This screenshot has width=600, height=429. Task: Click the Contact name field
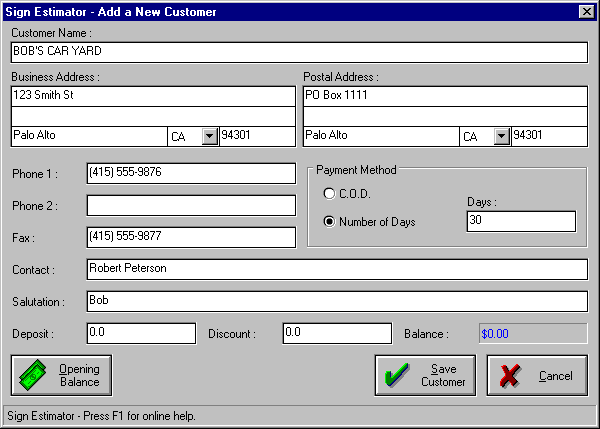coord(336,269)
